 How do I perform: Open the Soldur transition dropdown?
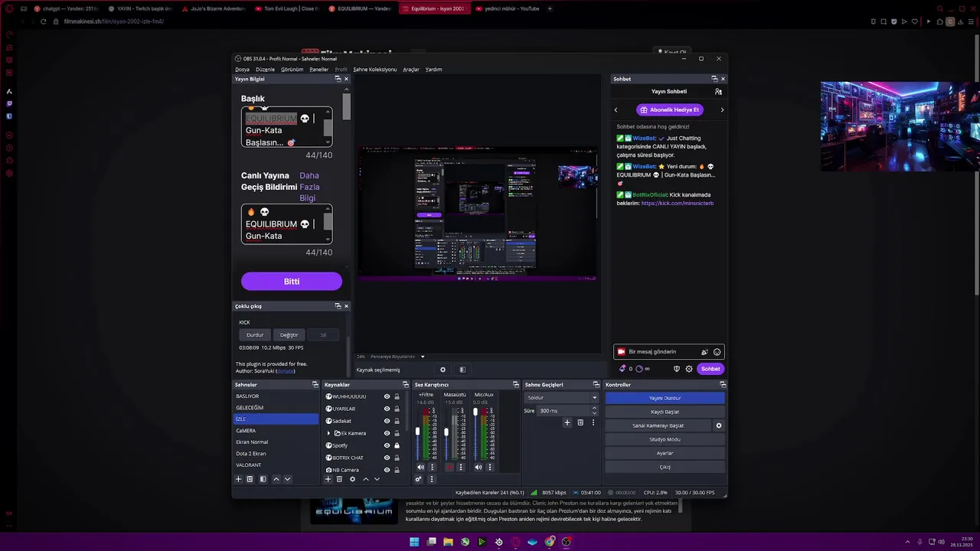tap(562, 397)
